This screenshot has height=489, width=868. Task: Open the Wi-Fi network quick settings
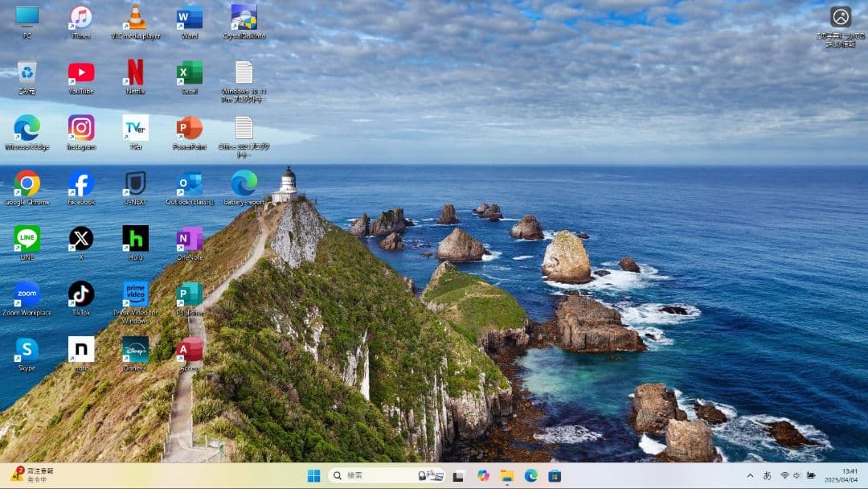(784, 476)
